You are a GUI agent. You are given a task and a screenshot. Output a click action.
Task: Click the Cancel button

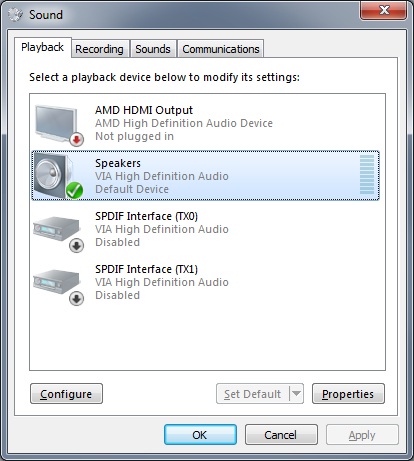[281, 435]
